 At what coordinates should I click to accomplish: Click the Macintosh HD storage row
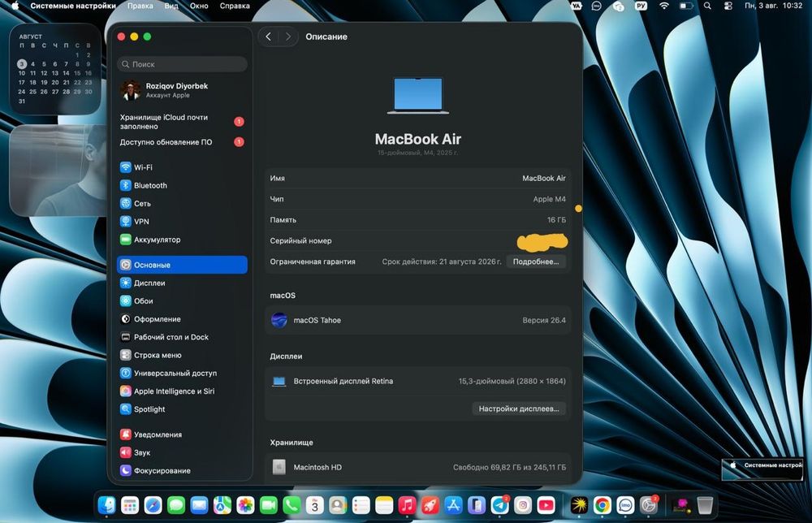click(418, 467)
